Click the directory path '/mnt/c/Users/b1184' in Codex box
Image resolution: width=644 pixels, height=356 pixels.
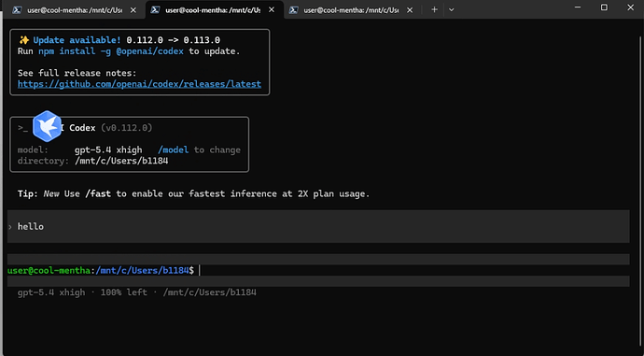point(121,161)
